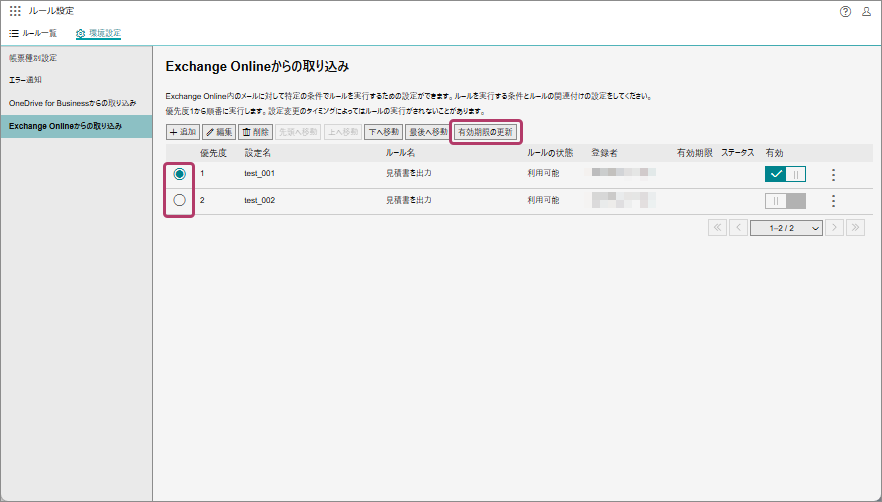Click the 編集 (edit) pencil button

[219, 132]
